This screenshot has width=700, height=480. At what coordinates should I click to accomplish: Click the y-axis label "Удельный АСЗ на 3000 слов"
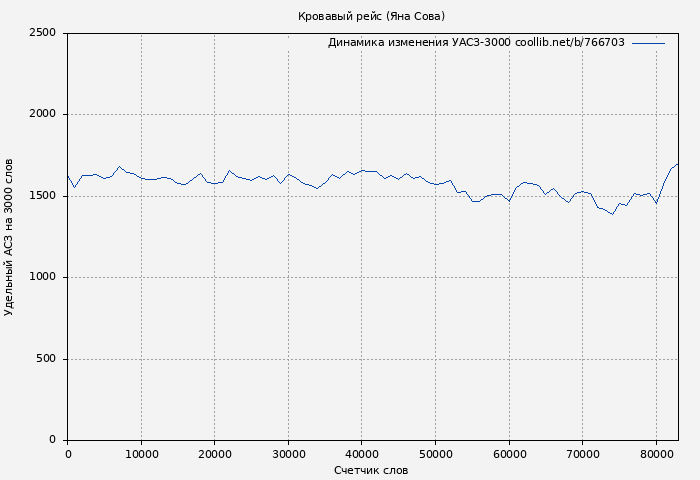click(10, 237)
